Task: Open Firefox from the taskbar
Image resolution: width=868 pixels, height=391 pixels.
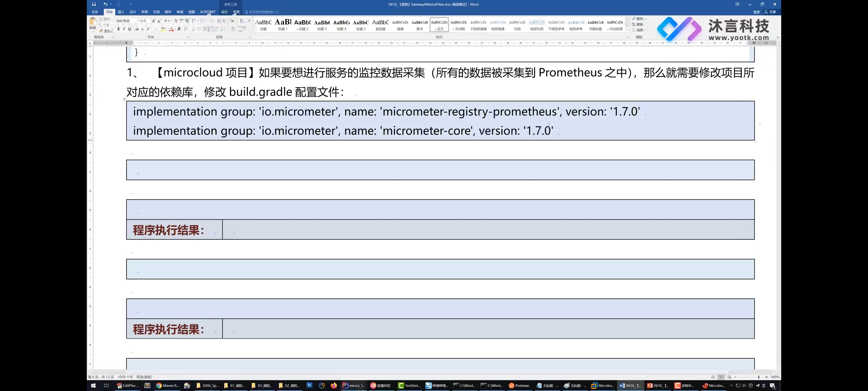Action: click(333, 386)
